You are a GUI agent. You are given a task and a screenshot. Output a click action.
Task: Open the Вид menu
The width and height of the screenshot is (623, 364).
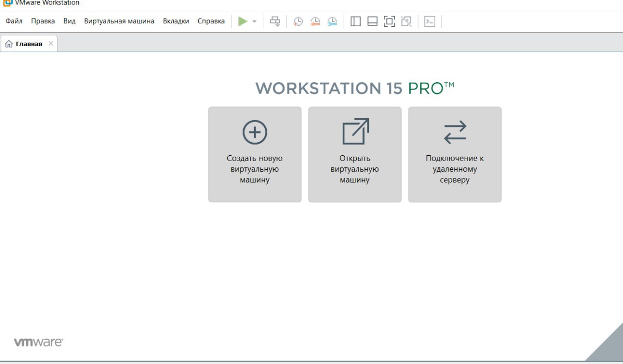[70, 21]
